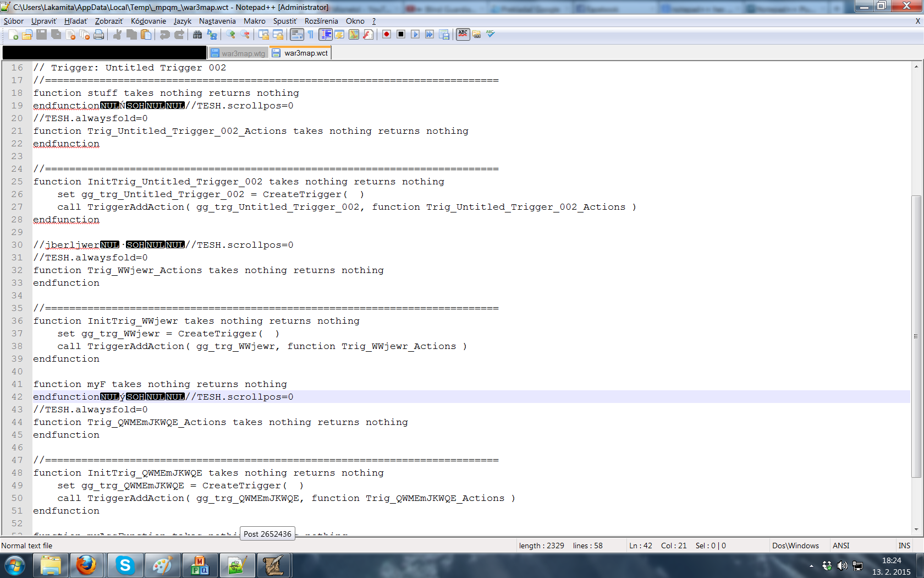Open Skype from the taskbar
Image resolution: width=924 pixels, height=578 pixels.
[x=125, y=565]
